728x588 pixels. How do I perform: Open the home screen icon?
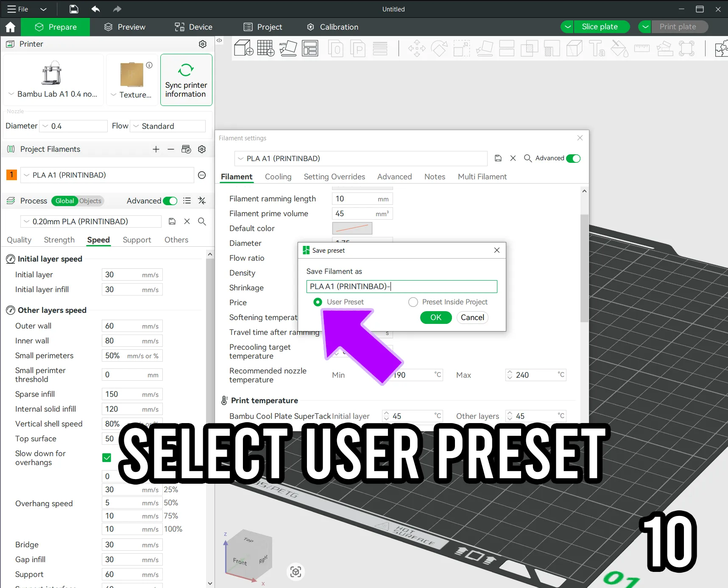[x=10, y=27]
